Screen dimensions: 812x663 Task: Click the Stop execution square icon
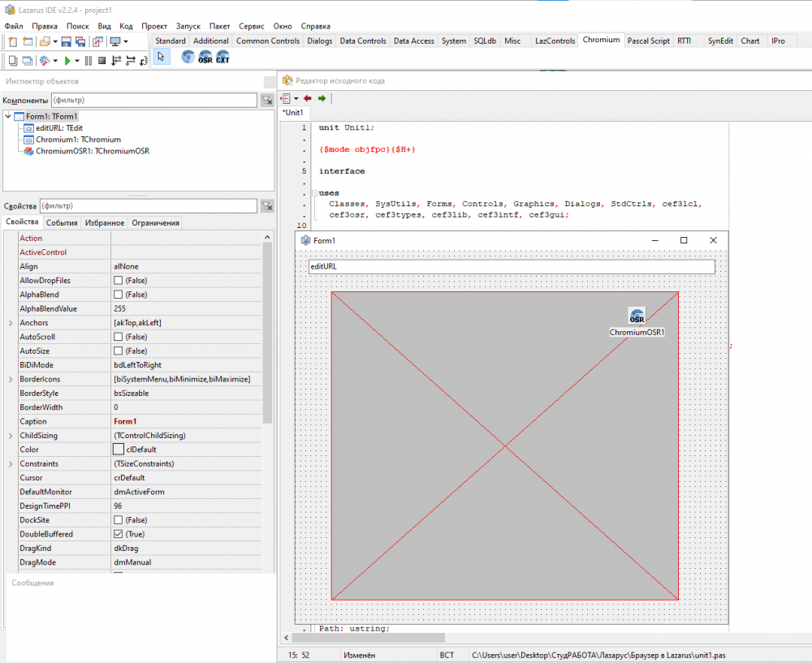point(101,60)
